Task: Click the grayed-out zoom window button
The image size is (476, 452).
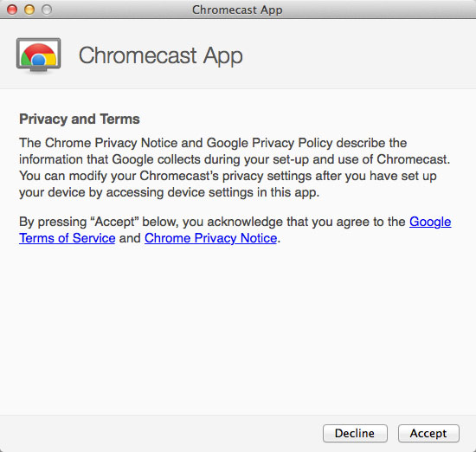Action: coord(47,10)
